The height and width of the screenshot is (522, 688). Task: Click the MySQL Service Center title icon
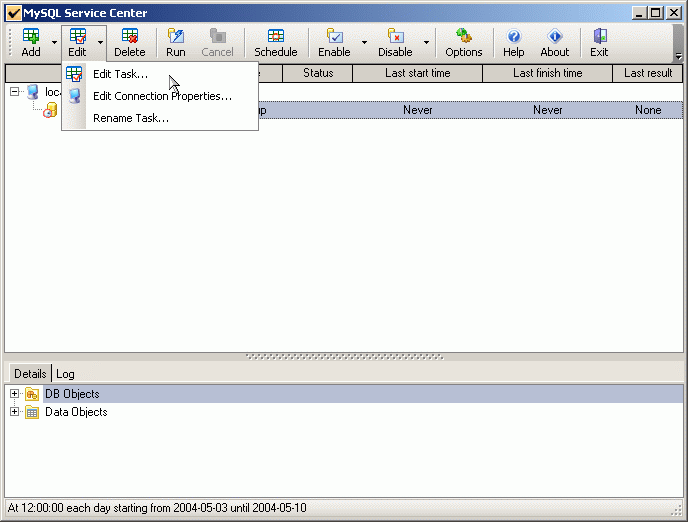coord(14,13)
